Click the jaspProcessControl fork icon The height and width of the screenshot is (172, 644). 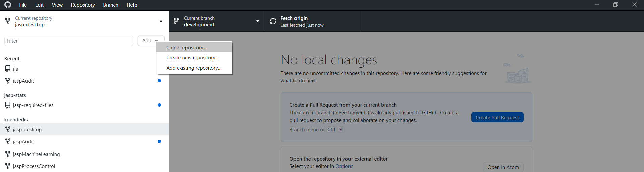(8, 166)
